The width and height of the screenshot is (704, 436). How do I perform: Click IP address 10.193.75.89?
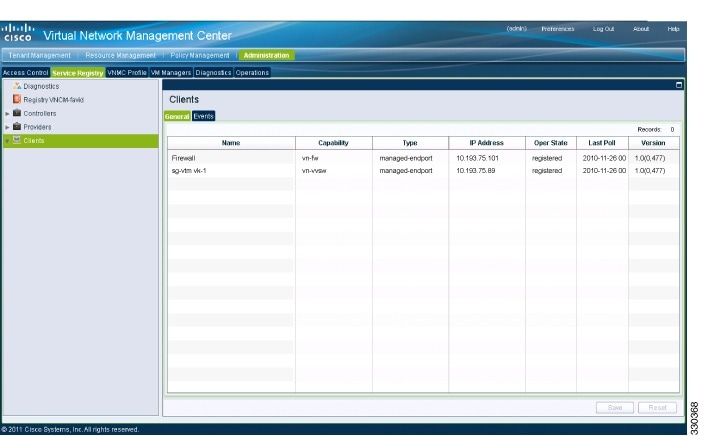tap(475, 171)
